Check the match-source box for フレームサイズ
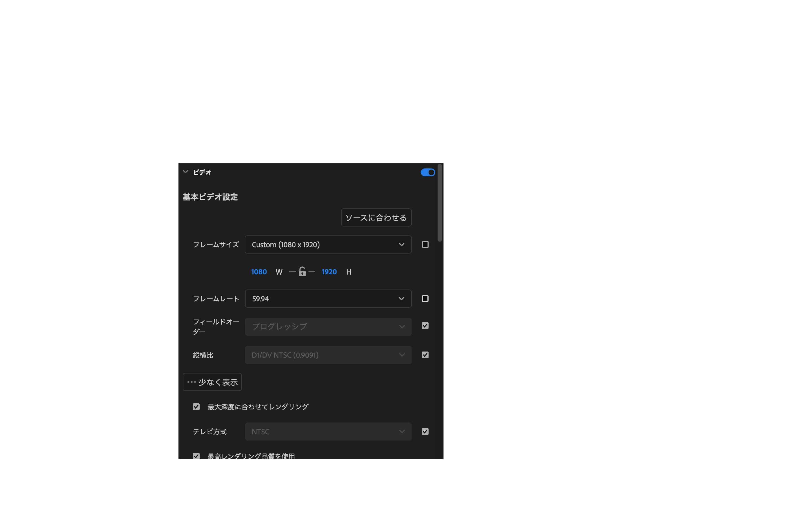 point(425,245)
